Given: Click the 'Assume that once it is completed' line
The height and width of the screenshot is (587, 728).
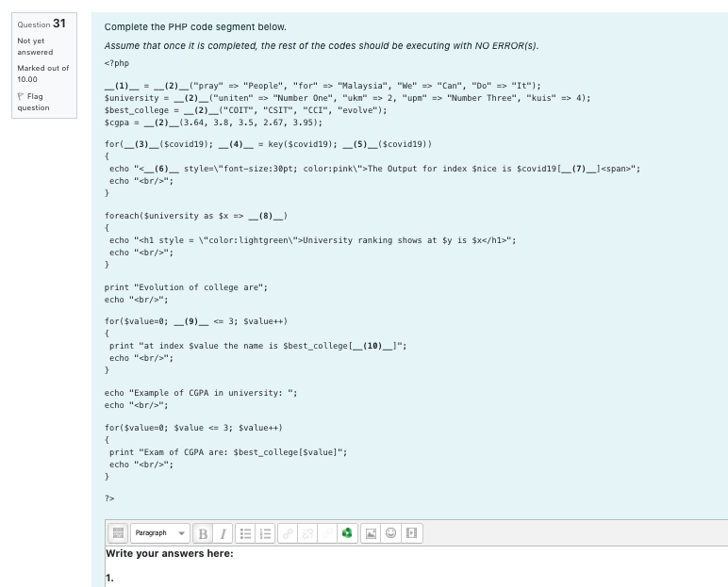Looking at the screenshot, I should point(322,46).
